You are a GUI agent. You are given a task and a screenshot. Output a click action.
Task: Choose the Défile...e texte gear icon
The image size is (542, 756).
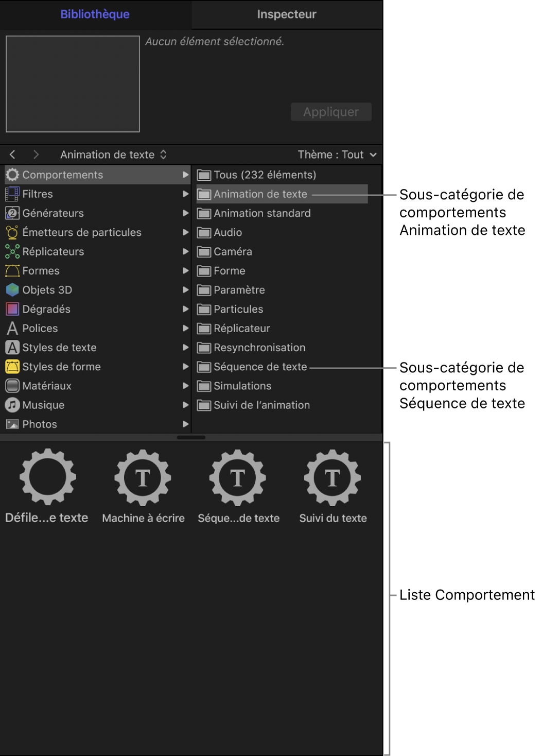coord(48,476)
